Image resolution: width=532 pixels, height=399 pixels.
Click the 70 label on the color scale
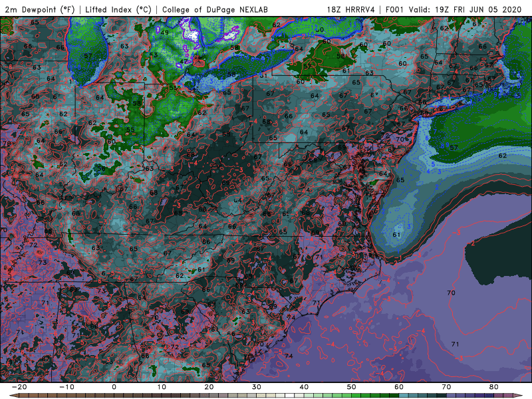tap(446, 387)
